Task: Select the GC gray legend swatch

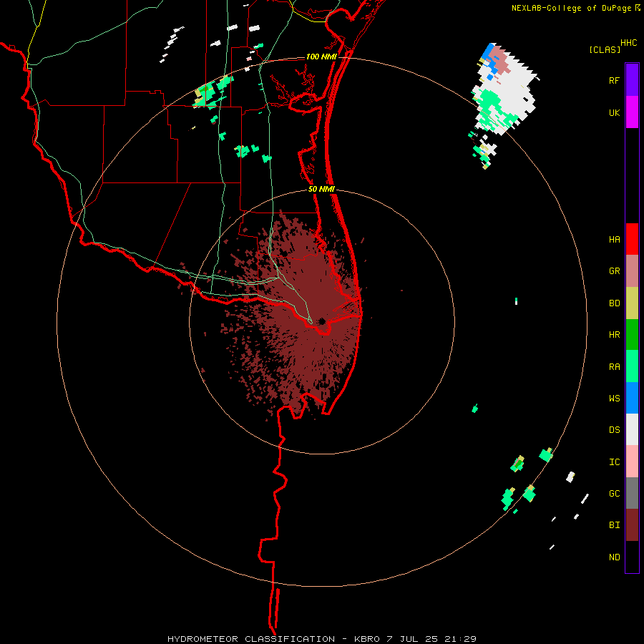Action: pos(632,493)
